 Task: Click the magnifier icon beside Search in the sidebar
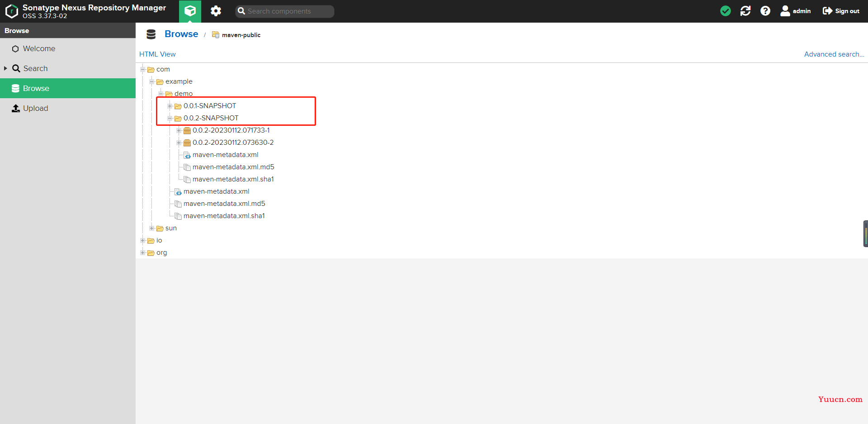[16, 68]
